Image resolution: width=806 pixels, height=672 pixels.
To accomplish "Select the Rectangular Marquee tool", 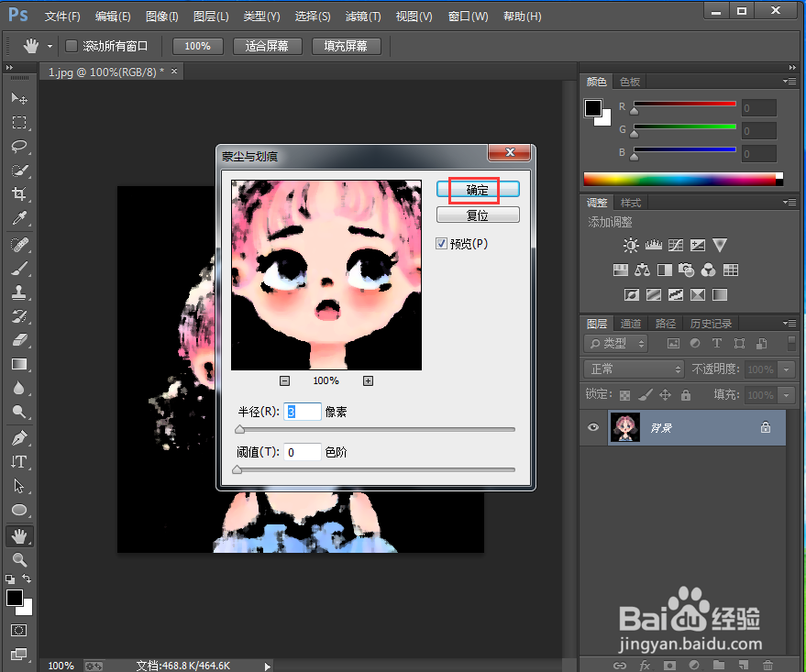I will [x=19, y=122].
